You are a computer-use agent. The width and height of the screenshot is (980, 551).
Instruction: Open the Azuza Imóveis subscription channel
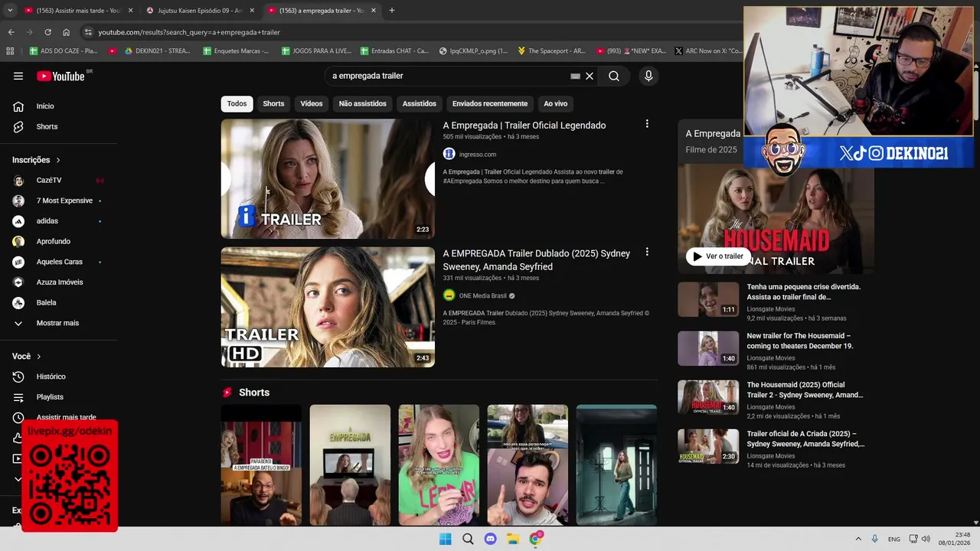click(x=61, y=282)
